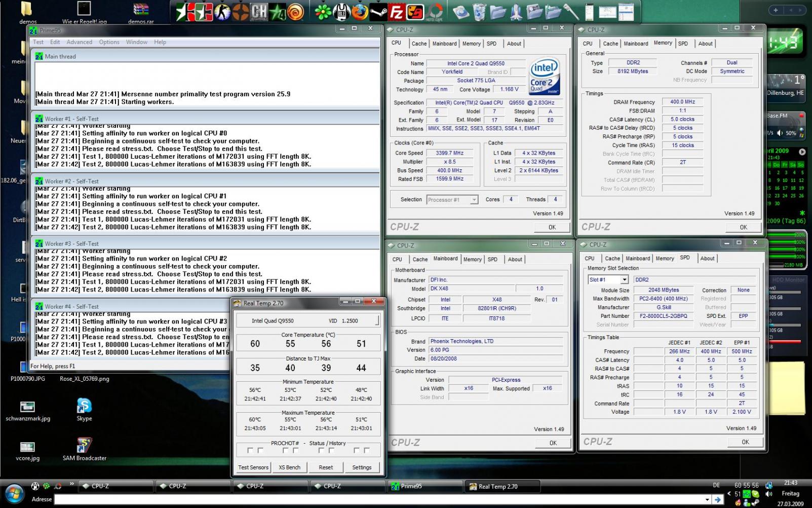Click OK in CPU-Z Motherboard window
This screenshot has height=508, width=812.
click(x=553, y=443)
